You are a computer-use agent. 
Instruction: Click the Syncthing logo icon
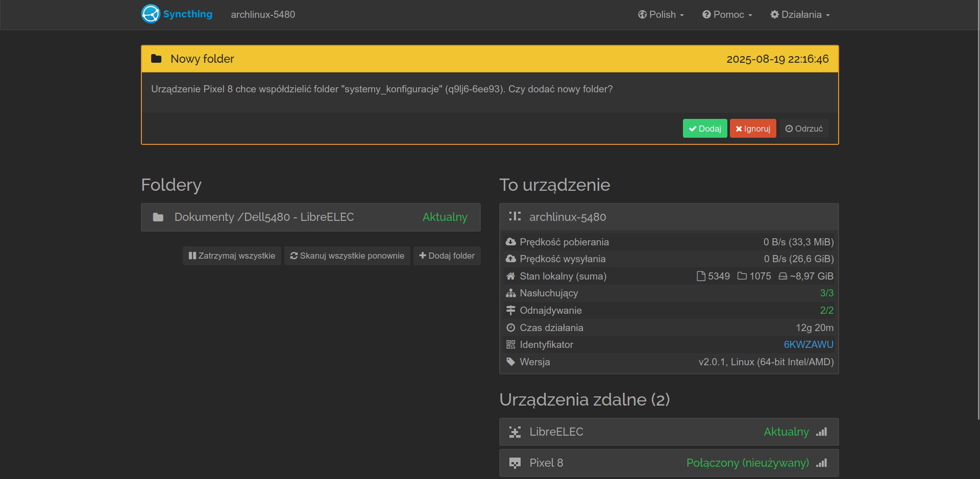coord(151,14)
